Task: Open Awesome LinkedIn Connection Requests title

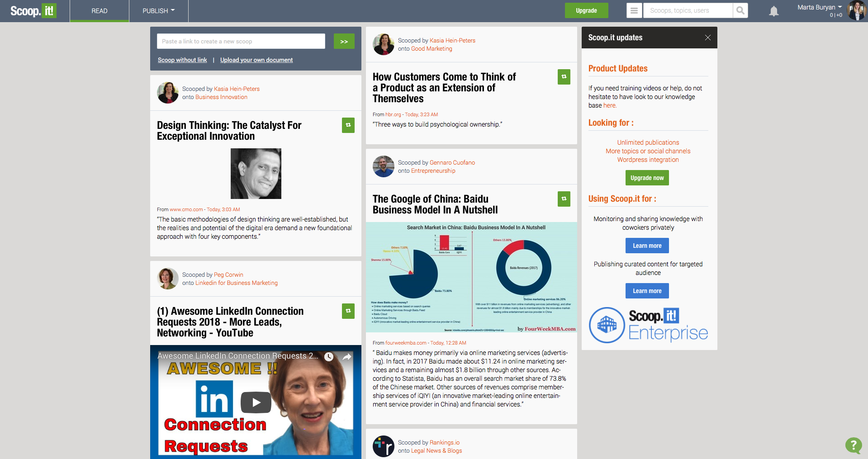Action: [230, 322]
